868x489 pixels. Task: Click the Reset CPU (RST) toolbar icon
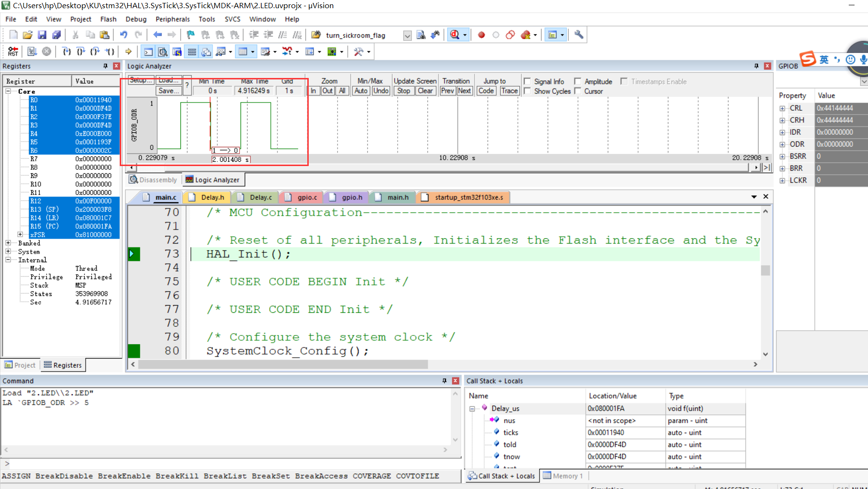tap(13, 51)
